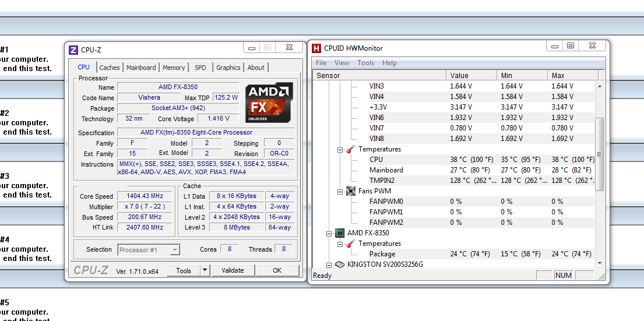Click the Cores count field
Screen dimensions: 644x321
230,249
